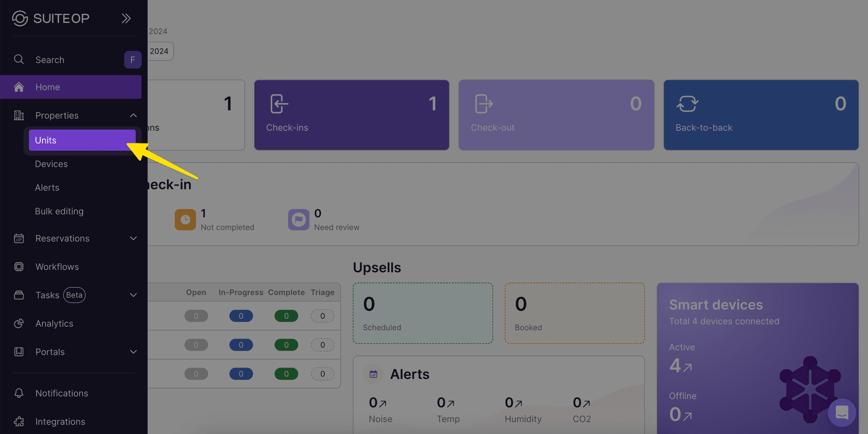
Task: Select the Search icon in the sidebar
Action: pos(19,59)
